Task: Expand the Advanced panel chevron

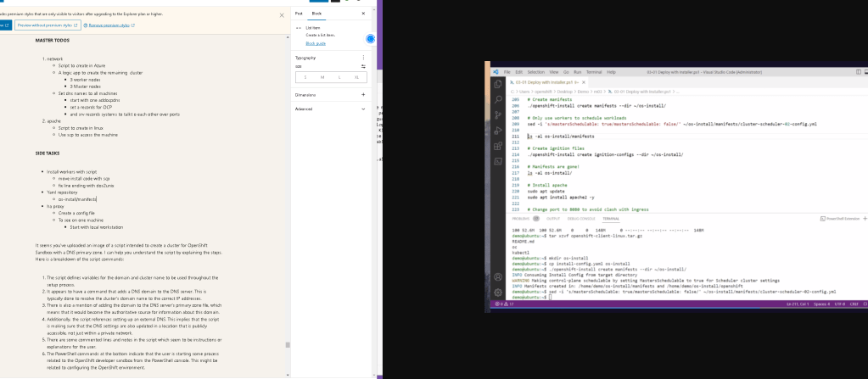Action: click(363, 109)
